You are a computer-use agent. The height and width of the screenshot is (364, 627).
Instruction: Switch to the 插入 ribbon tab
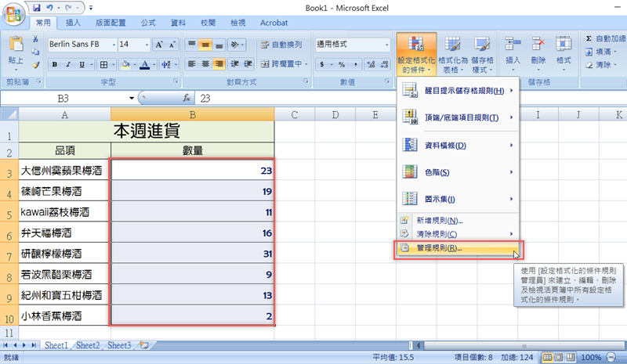pos(72,23)
